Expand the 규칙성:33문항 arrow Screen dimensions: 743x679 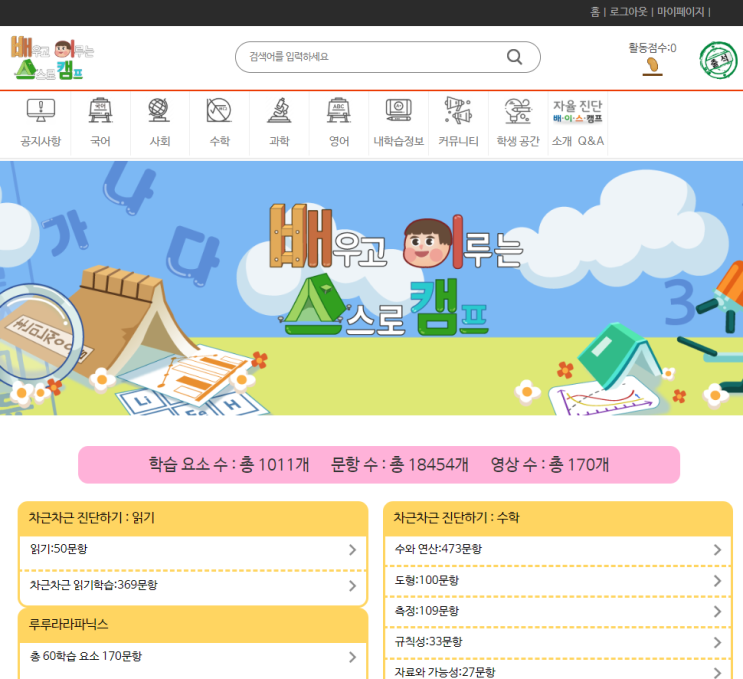(x=717, y=643)
